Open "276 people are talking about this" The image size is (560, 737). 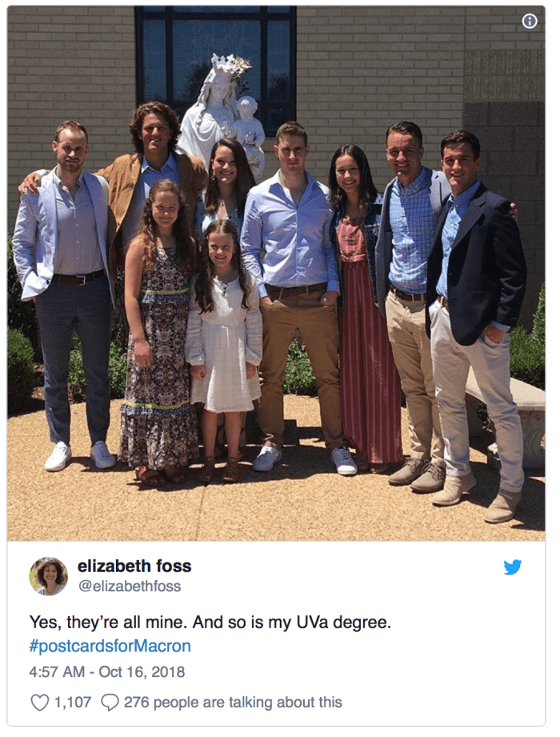point(233,703)
